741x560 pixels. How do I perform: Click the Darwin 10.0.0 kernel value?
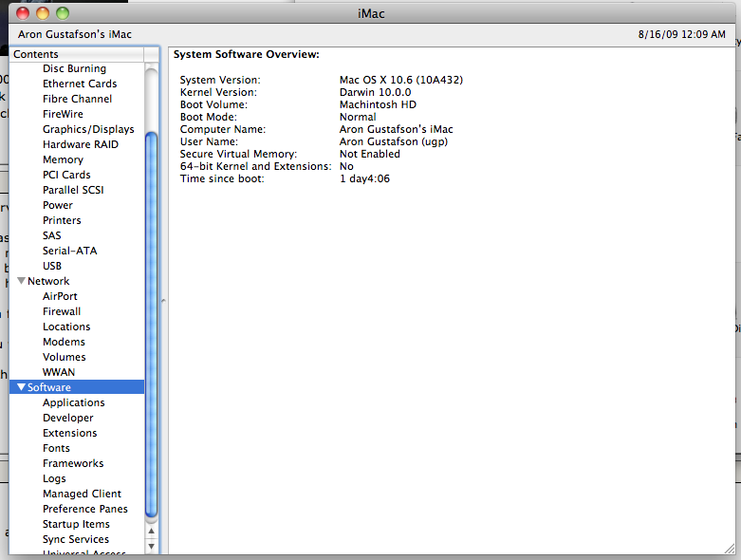[375, 92]
